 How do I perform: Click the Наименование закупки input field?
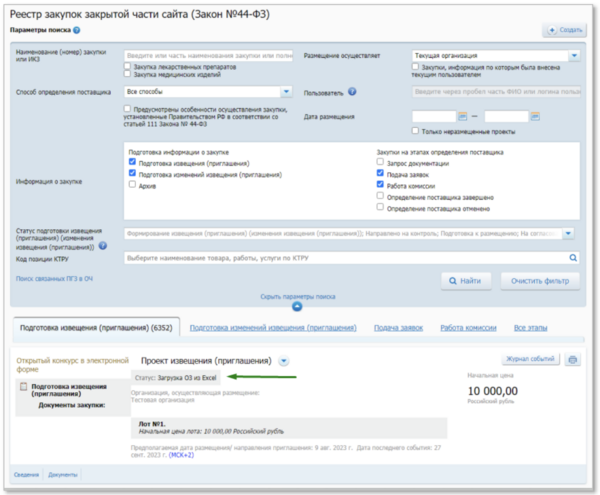208,56
